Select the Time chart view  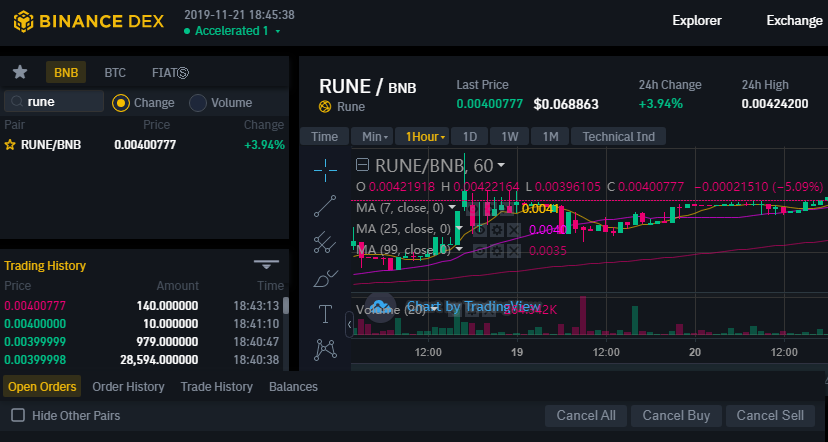pyautogui.click(x=324, y=137)
